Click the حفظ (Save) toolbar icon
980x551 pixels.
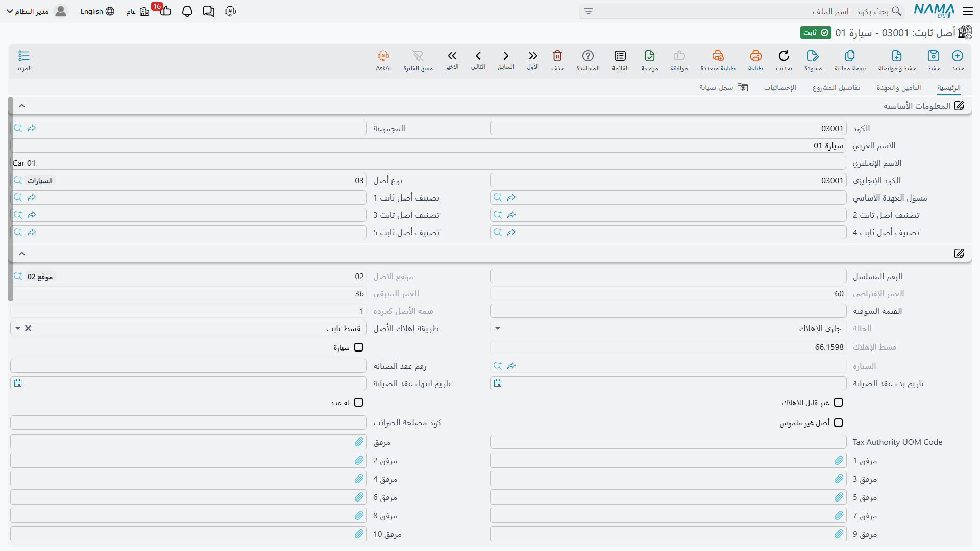[x=934, y=56]
